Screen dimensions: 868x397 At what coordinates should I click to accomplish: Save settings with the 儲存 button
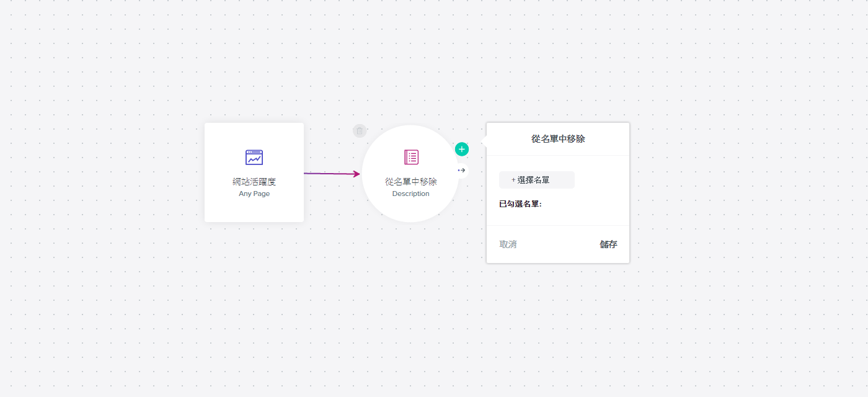(x=608, y=244)
